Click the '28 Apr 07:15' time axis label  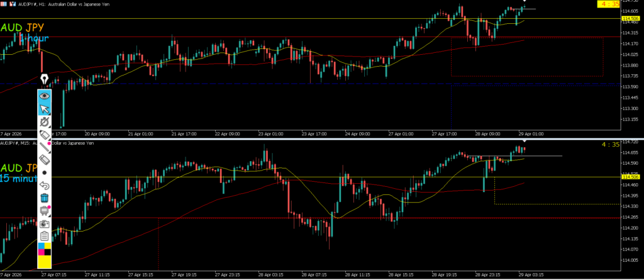click(x=314, y=274)
